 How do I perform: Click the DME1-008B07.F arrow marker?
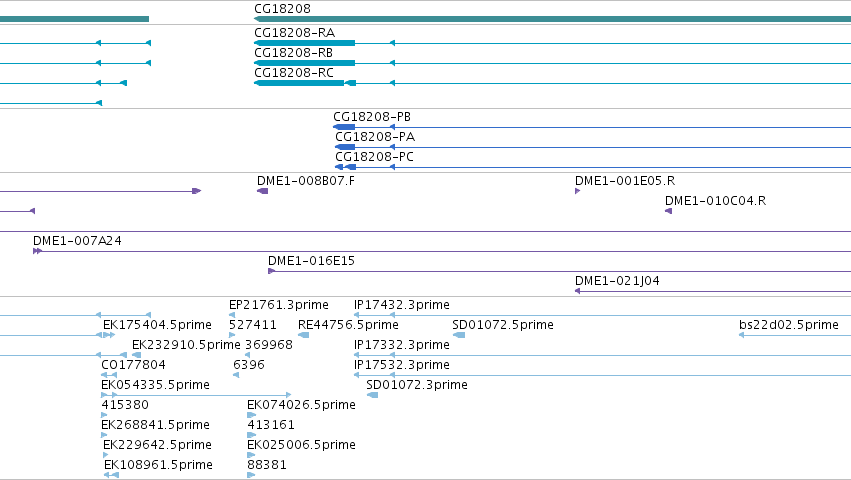coord(263,191)
